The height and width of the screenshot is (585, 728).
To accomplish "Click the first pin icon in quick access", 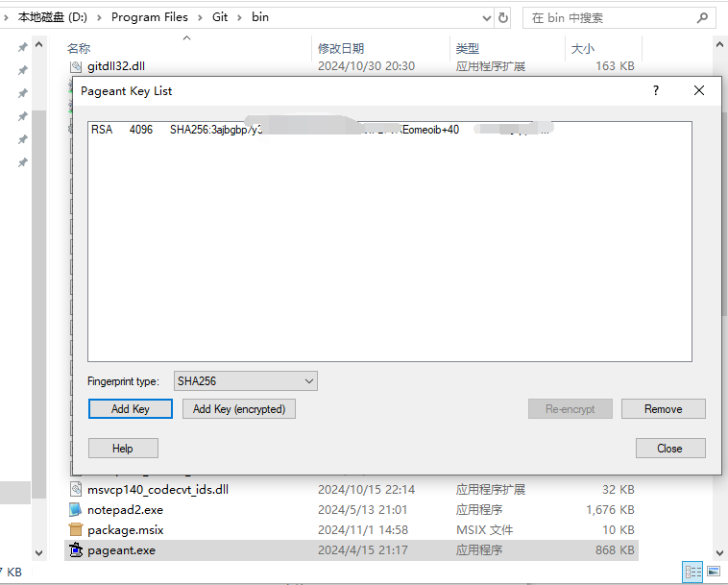I will point(22,47).
